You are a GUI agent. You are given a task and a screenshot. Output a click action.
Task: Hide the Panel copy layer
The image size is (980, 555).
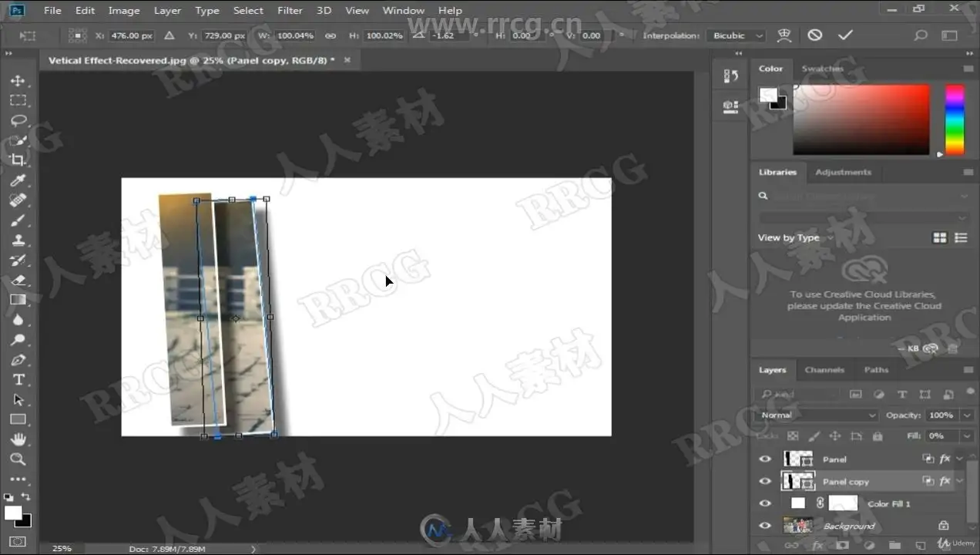click(x=765, y=481)
